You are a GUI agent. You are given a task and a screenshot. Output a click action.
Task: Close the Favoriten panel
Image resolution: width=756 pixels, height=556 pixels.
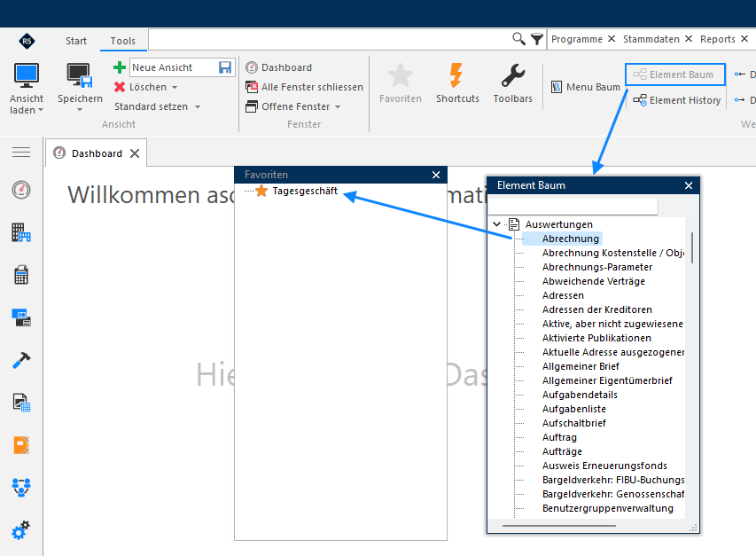pos(436,175)
